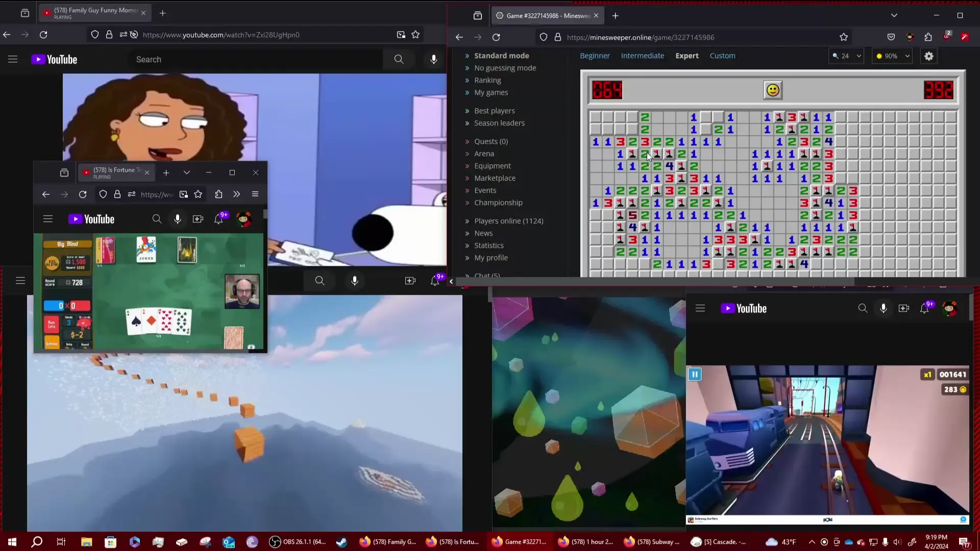Open the zoom size 24 dropdown

(x=846, y=56)
